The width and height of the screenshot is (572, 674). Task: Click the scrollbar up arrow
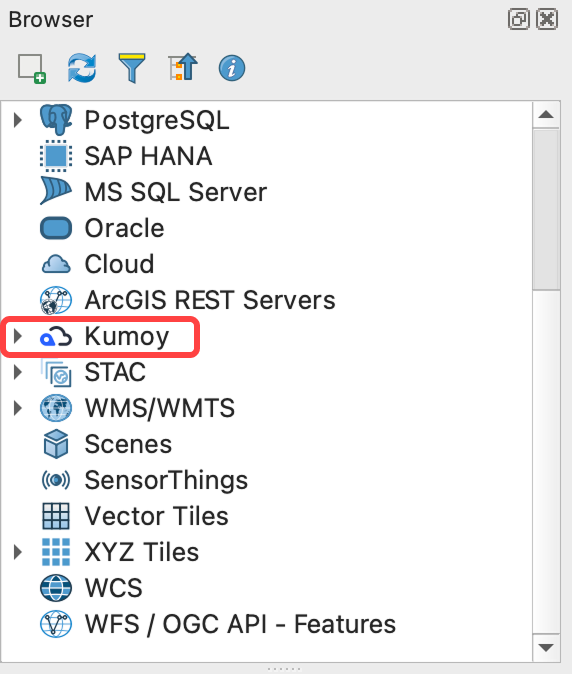point(546,114)
